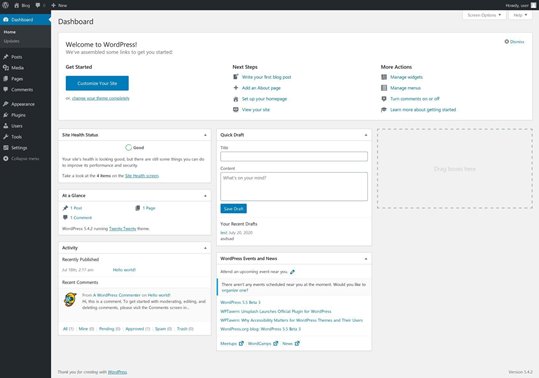The height and width of the screenshot is (378, 539).
Task: Collapse the WordPress Events and News panel
Action: pyautogui.click(x=366, y=258)
